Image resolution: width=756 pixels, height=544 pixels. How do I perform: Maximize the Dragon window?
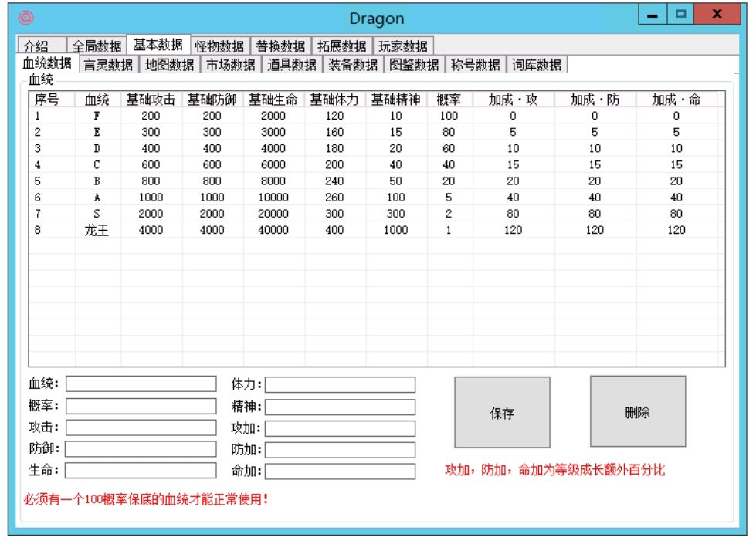[x=680, y=15]
